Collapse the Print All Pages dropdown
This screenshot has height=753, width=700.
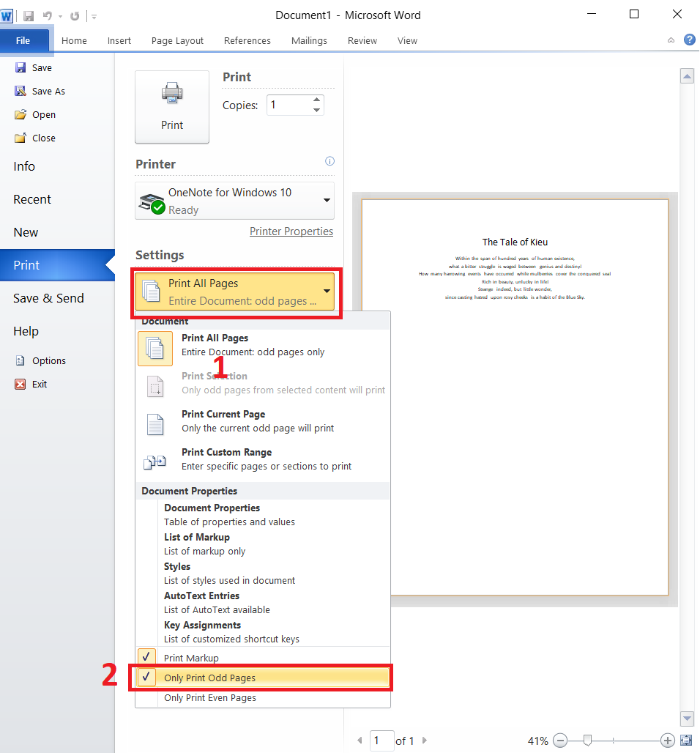[x=327, y=291]
